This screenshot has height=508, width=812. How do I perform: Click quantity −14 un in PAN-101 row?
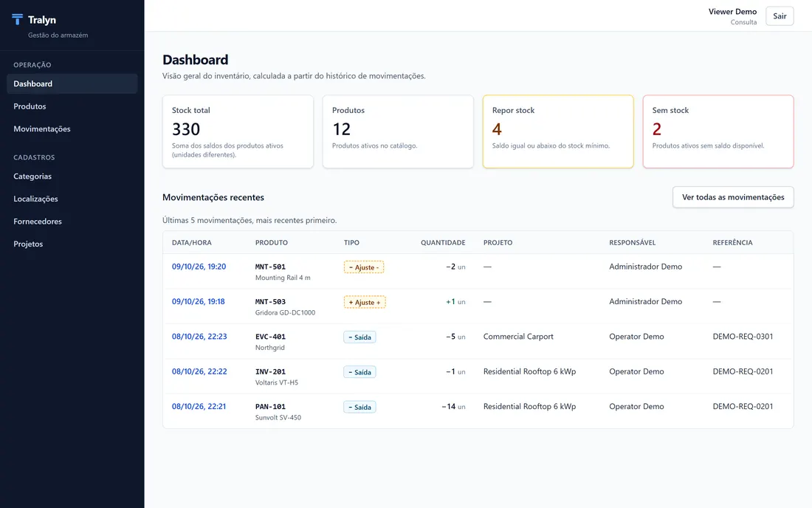point(453,407)
